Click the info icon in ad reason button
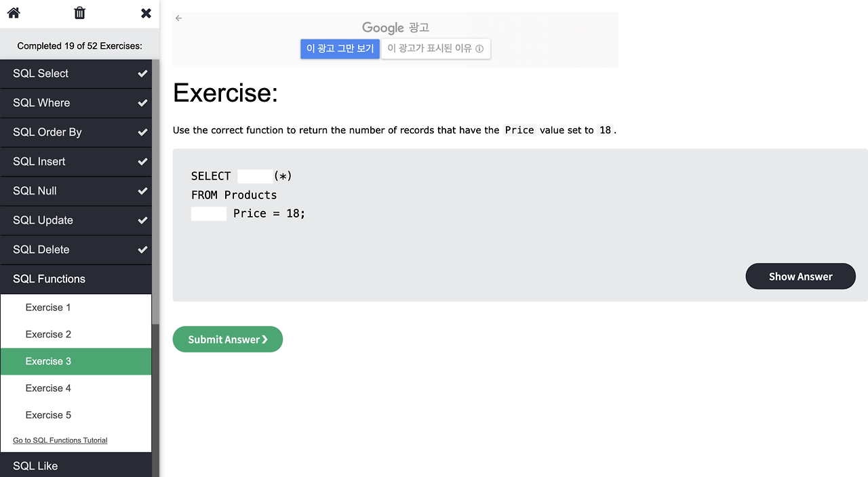Viewport: 868px width, 477px height. 479,49
